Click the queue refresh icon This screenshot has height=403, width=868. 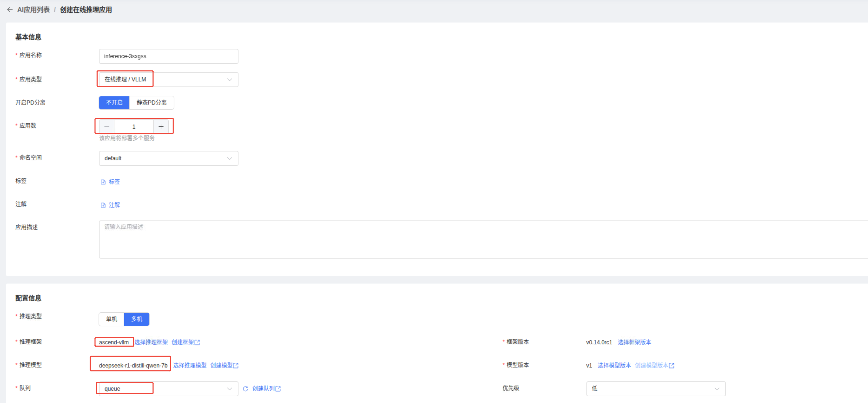[245, 389]
